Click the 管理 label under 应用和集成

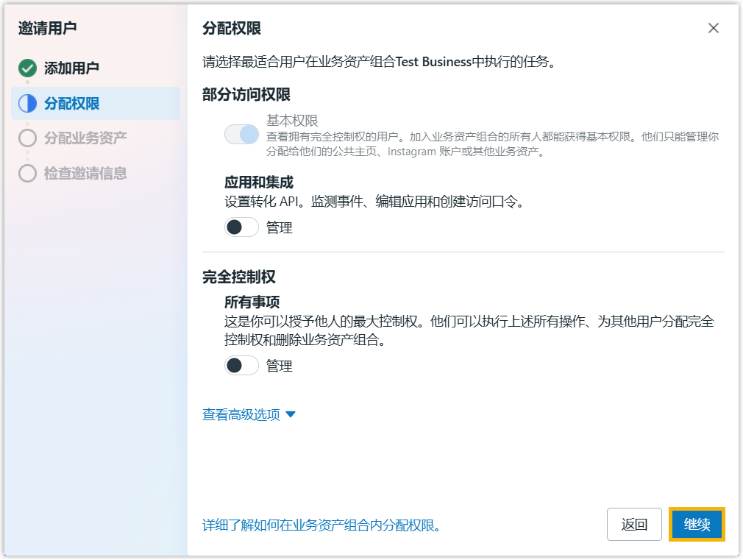(x=280, y=228)
